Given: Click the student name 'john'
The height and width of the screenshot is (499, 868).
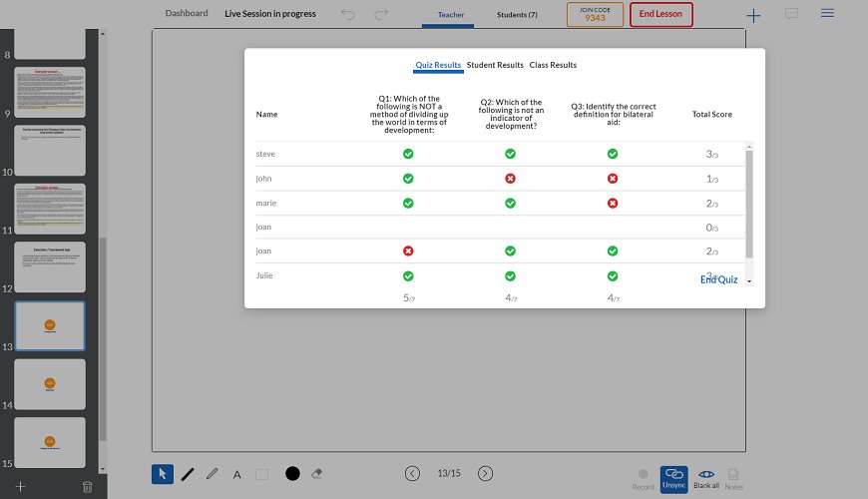Looking at the screenshot, I should (x=263, y=179).
